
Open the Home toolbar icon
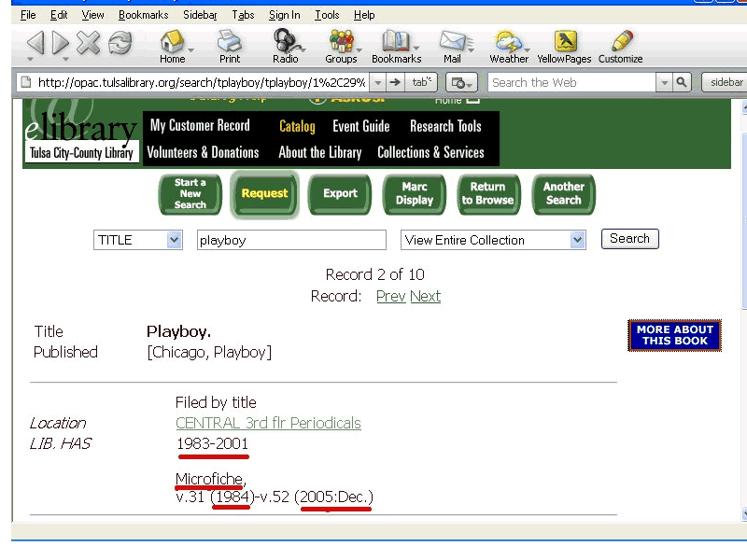click(x=172, y=47)
